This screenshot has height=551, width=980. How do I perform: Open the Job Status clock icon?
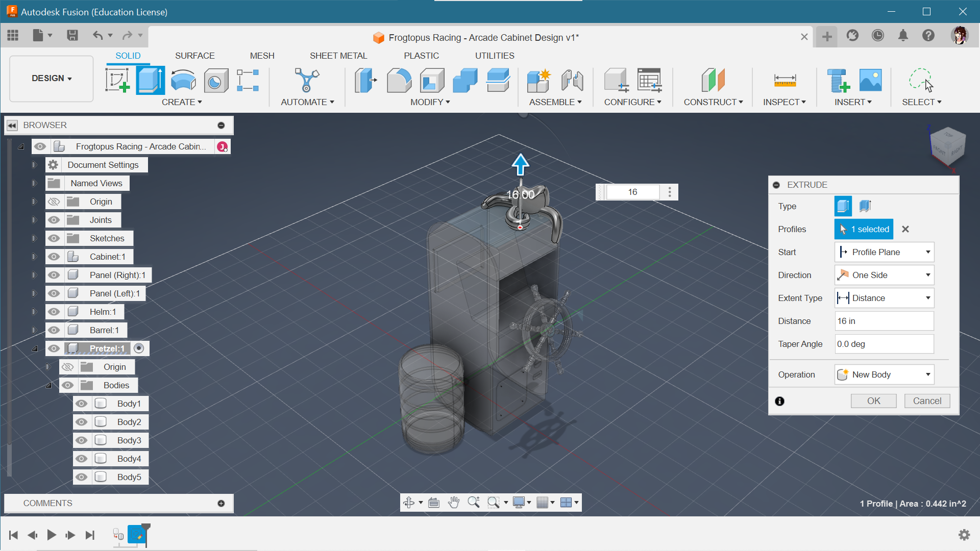point(878,35)
